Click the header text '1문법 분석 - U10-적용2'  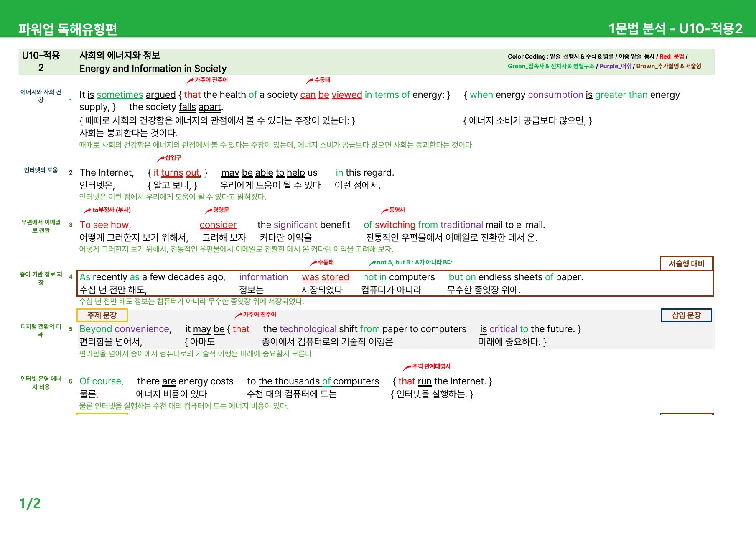(675, 28)
